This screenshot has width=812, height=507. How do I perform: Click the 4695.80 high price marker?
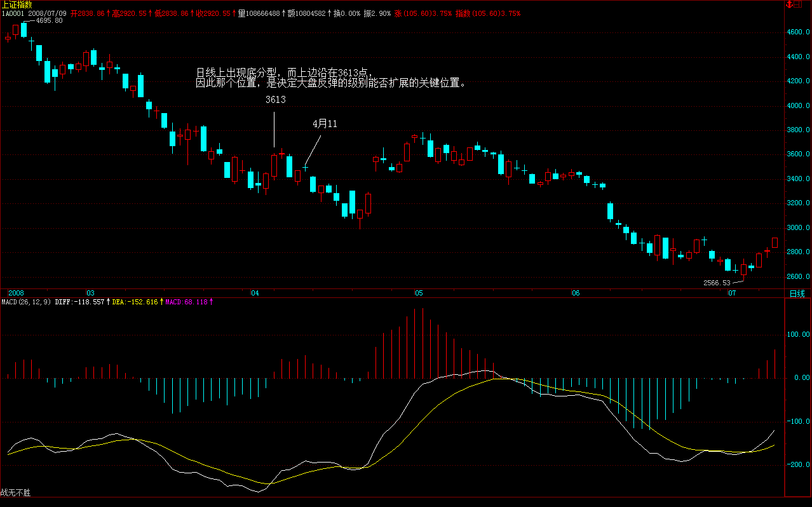pos(49,20)
